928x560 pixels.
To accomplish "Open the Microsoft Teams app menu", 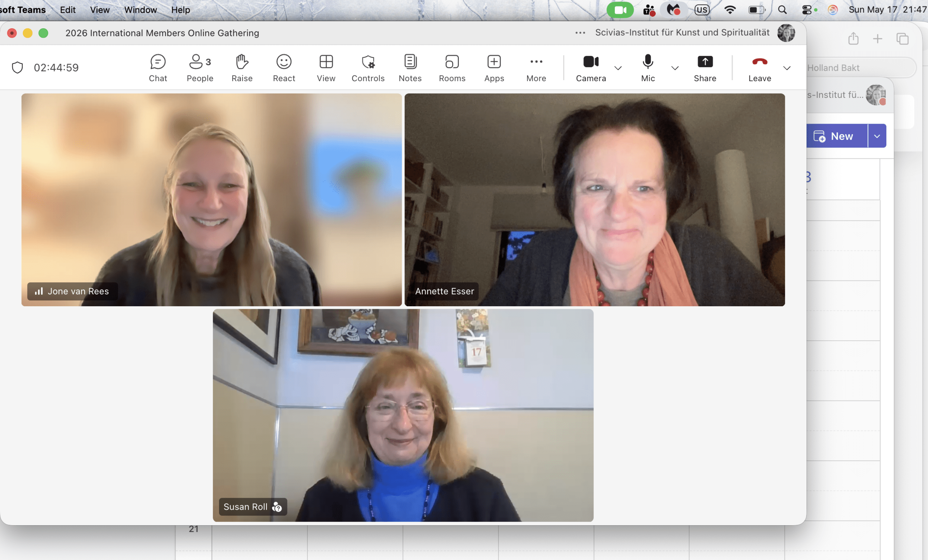I will [22, 10].
